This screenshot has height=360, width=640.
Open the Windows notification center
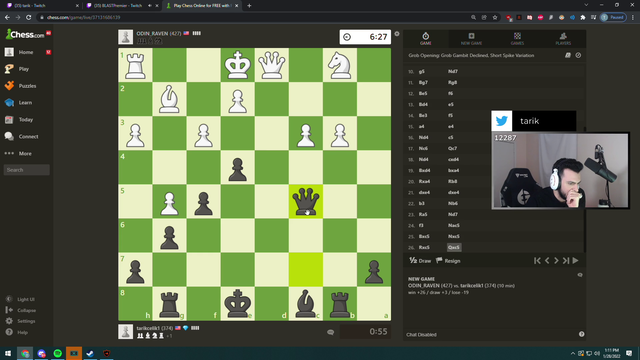pos(629,353)
